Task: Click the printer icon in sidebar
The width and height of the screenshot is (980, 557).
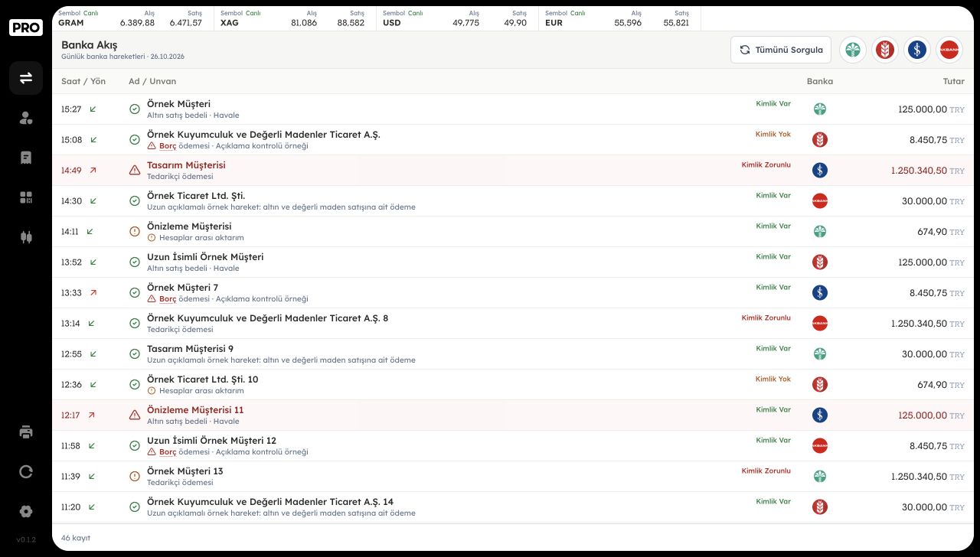Action: pyautogui.click(x=26, y=432)
